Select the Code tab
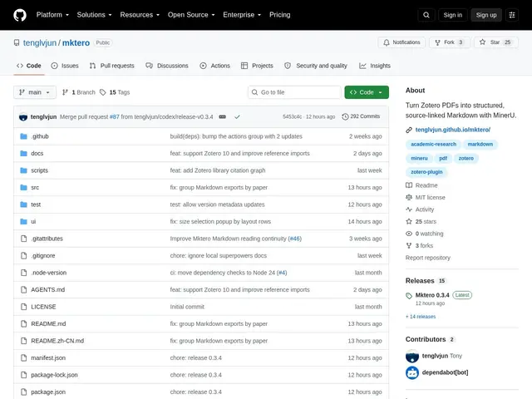 pos(29,66)
